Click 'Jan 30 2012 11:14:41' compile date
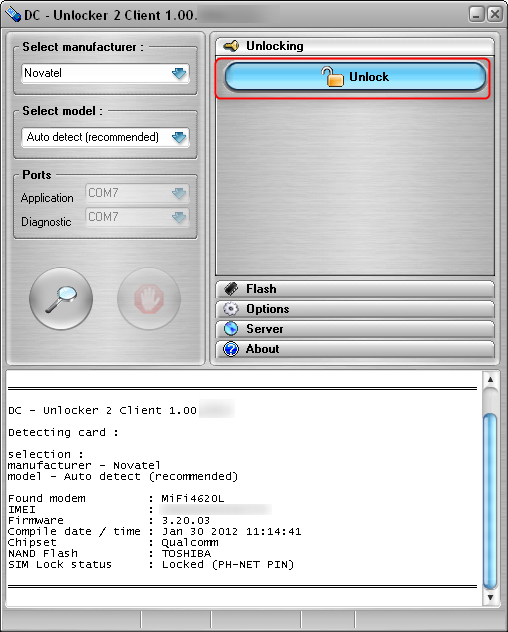Viewport: 508px width, 632px height. [x=231, y=531]
